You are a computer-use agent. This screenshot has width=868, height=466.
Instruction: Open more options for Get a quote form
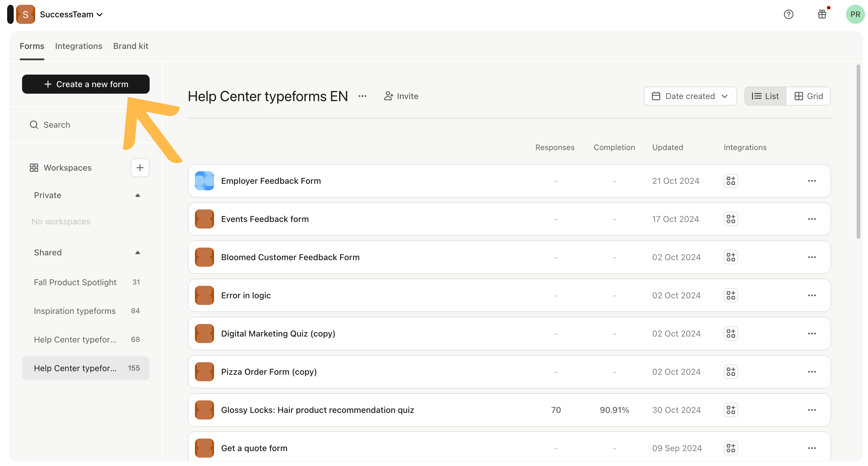coord(812,448)
